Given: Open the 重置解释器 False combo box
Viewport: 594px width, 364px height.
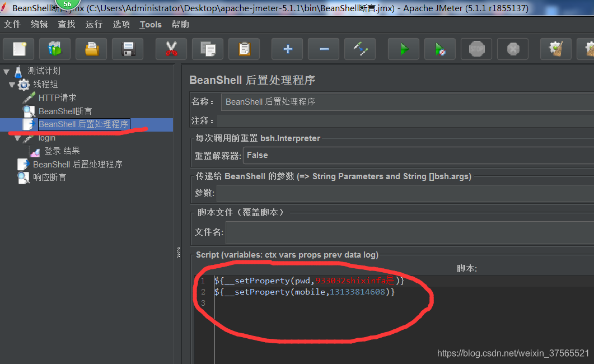Looking at the screenshot, I should [x=418, y=155].
